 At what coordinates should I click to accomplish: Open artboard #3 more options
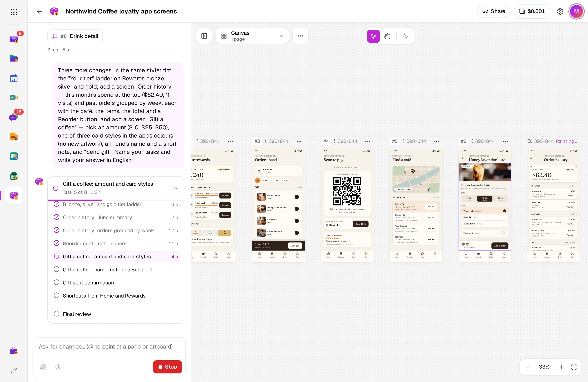point(299,141)
